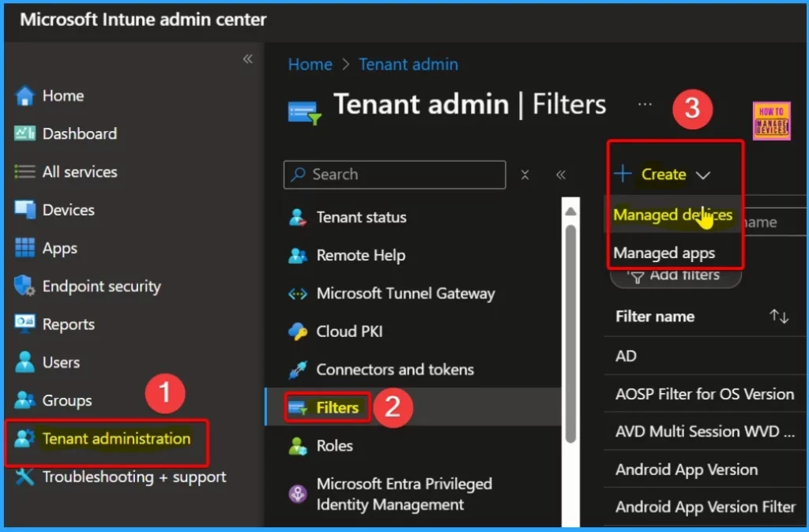Click the Home breadcrumb link
Image resolution: width=809 pixels, height=532 pixels.
click(310, 65)
